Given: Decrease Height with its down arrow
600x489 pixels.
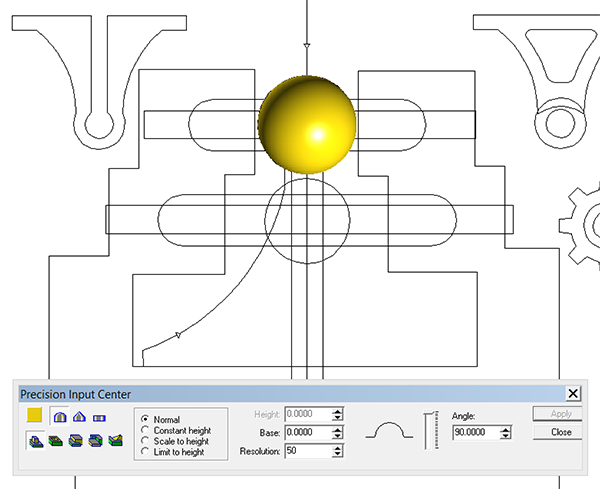Looking at the screenshot, I should (337, 417).
